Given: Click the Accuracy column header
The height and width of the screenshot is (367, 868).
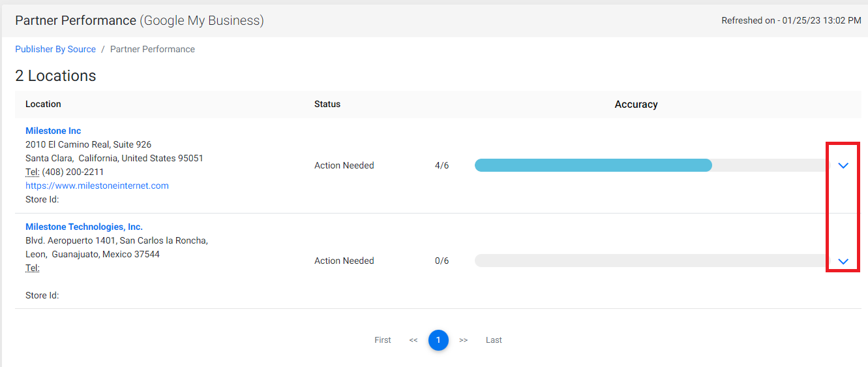Looking at the screenshot, I should (x=636, y=104).
